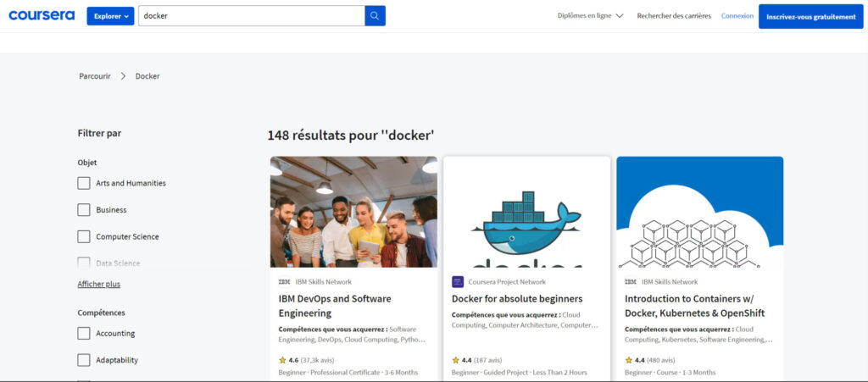868x382 pixels.
Task: Check the Arts and Humanities checkbox
Action: tap(84, 183)
